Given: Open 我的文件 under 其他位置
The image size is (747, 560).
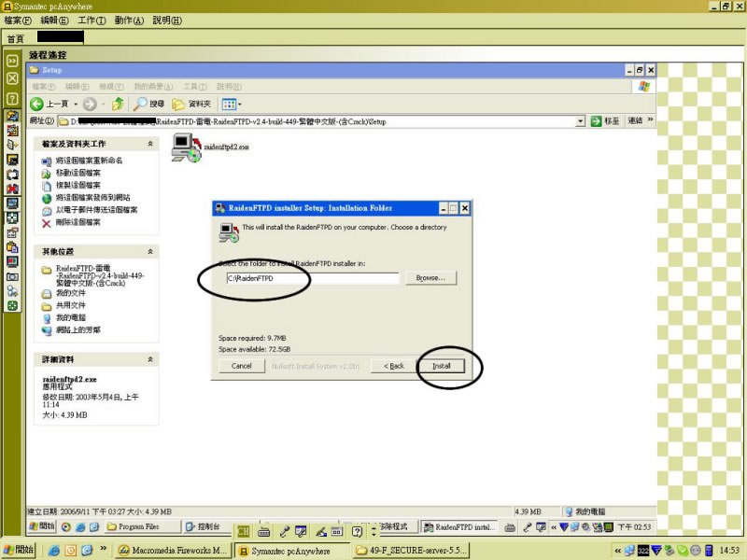Looking at the screenshot, I should pos(71,293).
